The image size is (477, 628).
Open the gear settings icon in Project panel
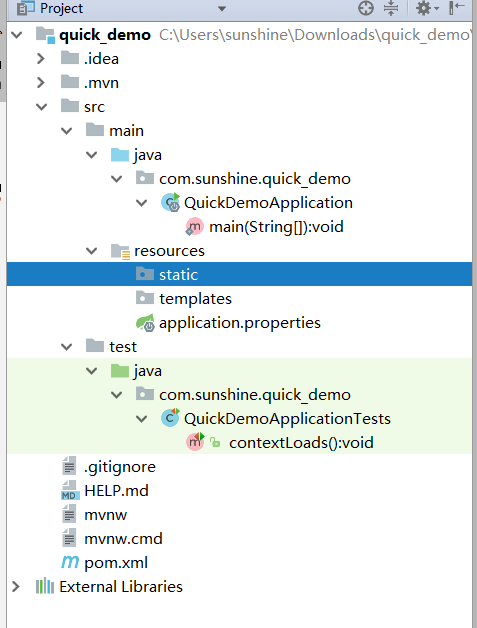pos(427,8)
